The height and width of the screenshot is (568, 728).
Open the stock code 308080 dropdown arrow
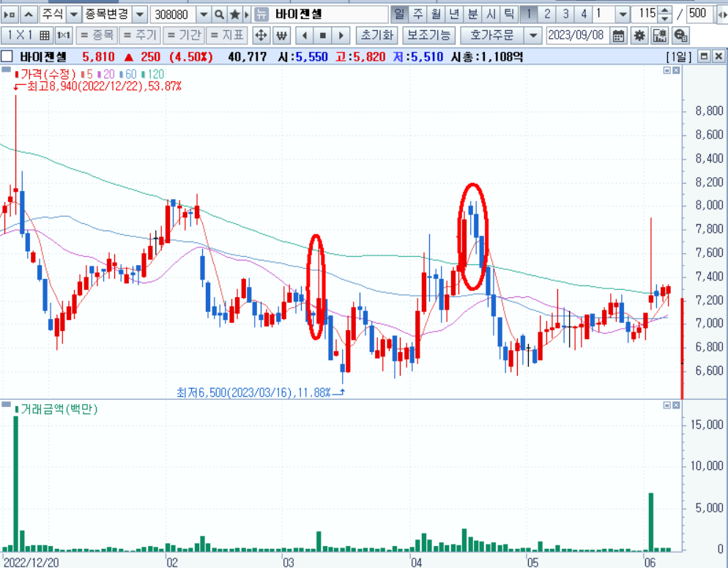pyautogui.click(x=204, y=15)
